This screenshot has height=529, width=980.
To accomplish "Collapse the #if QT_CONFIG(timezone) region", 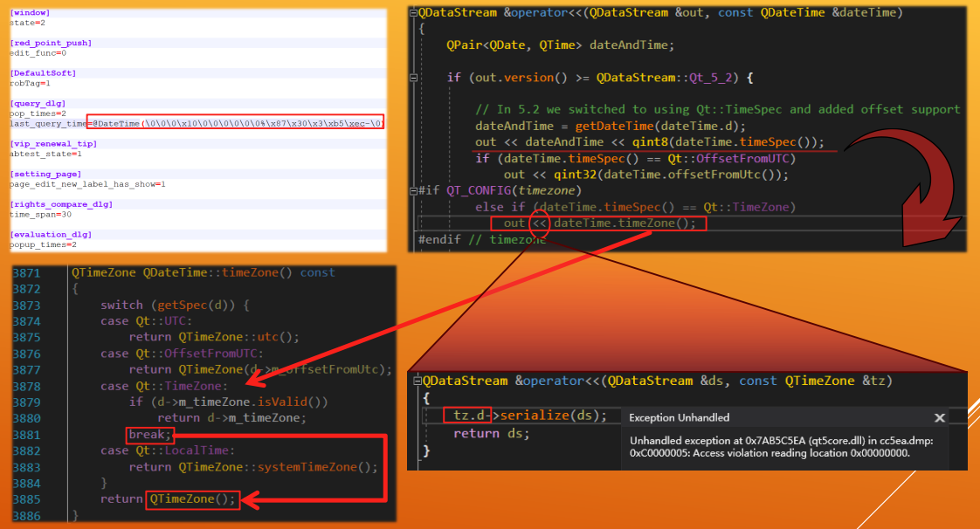I will 414,191.
